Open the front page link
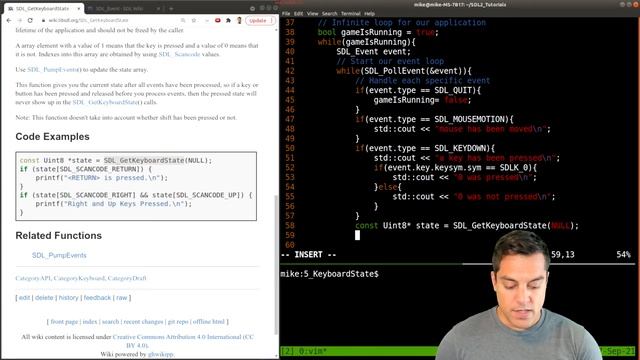The width and height of the screenshot is (640, 360). pos(64,322)
